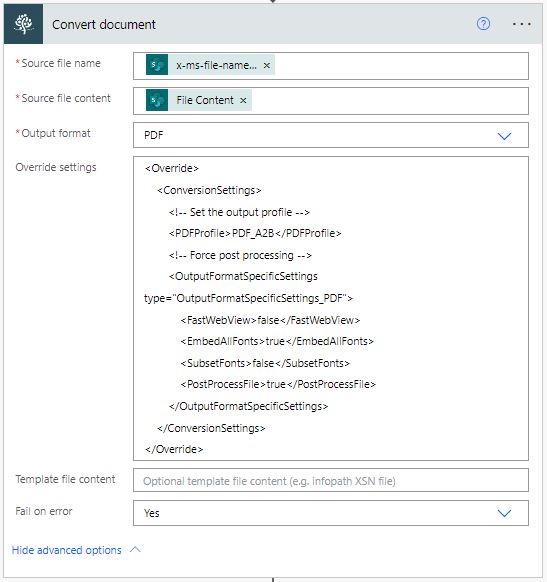Screen dimensions: 547x582
Task: Click SharePoint icon on x-ms-file-name token
Action: [157, 65]
